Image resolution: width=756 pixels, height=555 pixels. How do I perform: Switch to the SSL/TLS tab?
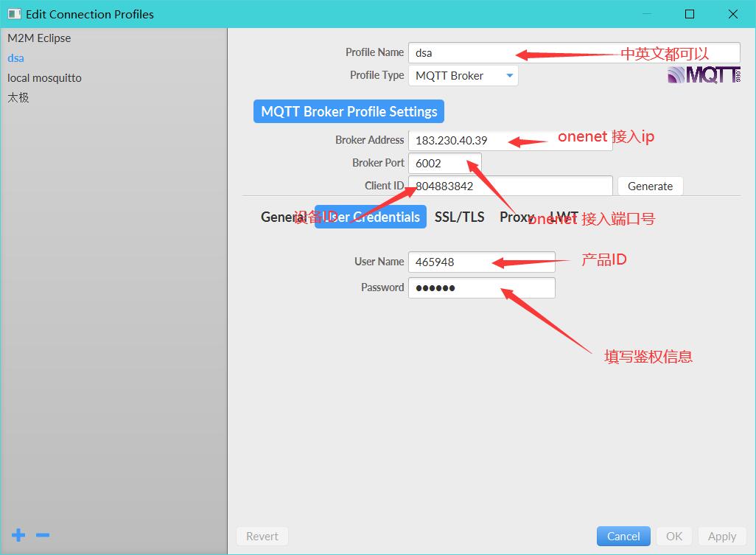(x=460, y=217)
